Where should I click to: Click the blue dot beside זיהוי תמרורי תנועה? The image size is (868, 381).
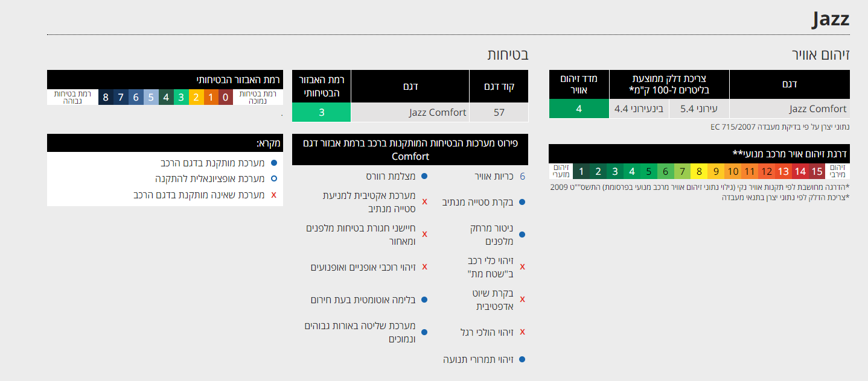click(522, 359)
